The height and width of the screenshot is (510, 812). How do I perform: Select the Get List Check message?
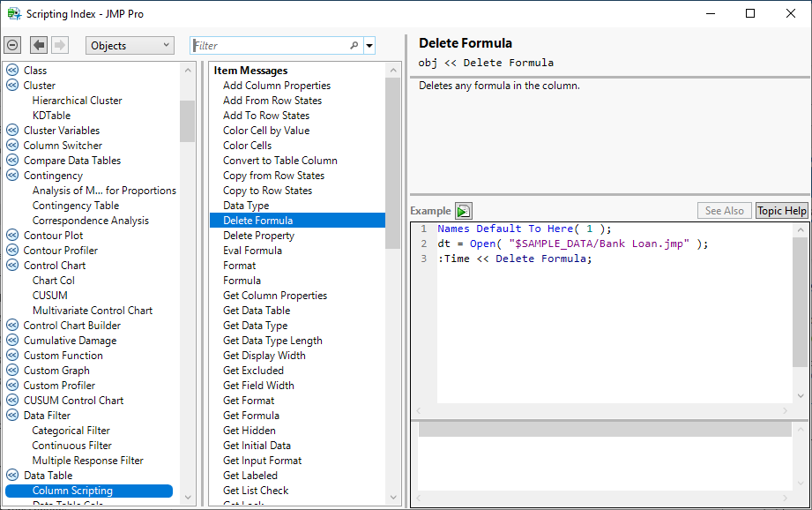coord(256,491)
